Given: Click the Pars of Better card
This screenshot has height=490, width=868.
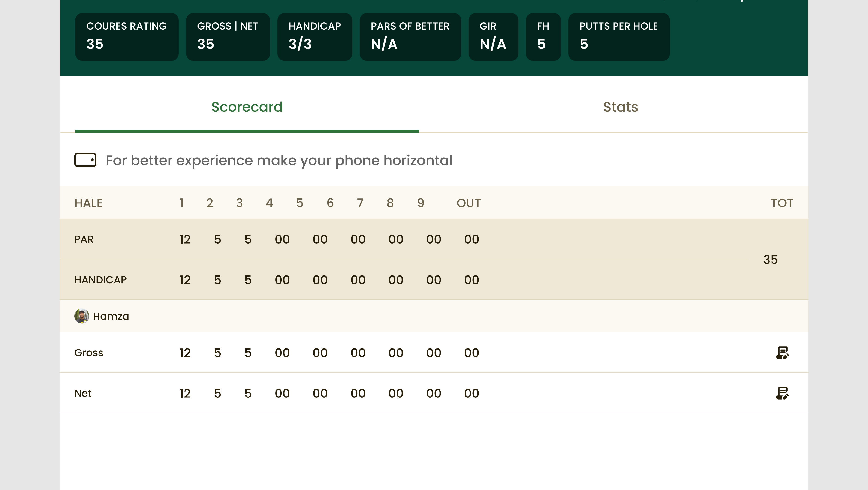Looking at the screenshot, I should (410, 37).
